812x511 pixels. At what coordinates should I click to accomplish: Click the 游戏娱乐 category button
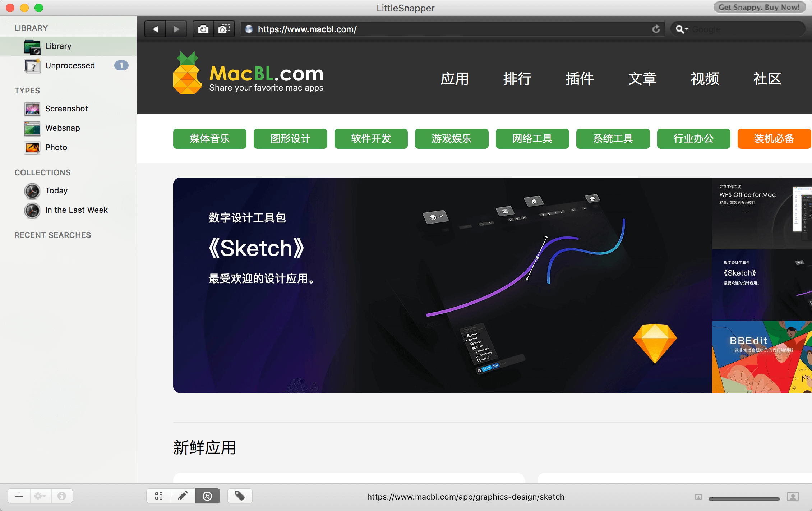coord(452,139)
